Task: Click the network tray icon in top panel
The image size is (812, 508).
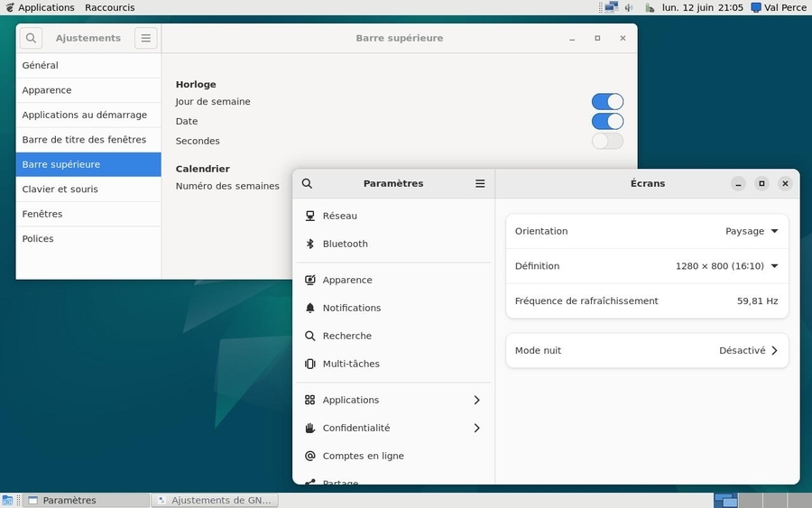Action: pos(612,7)
